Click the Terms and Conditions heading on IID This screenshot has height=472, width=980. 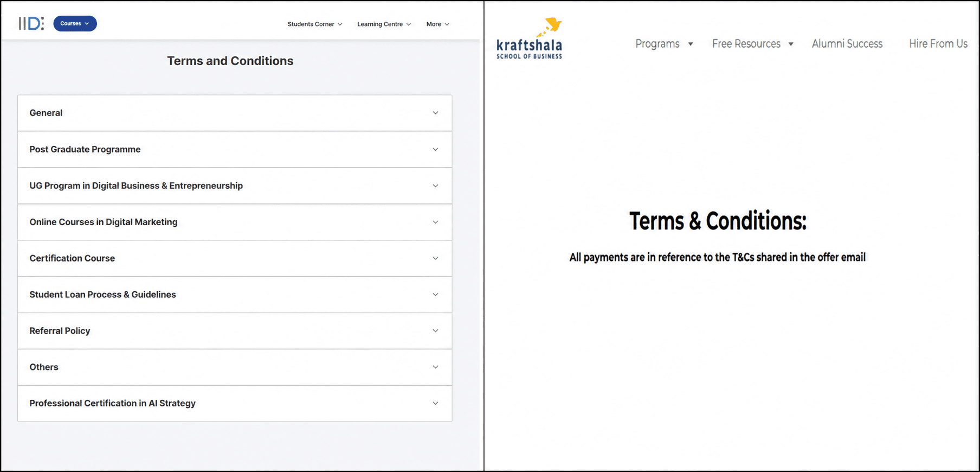(230, 61)
